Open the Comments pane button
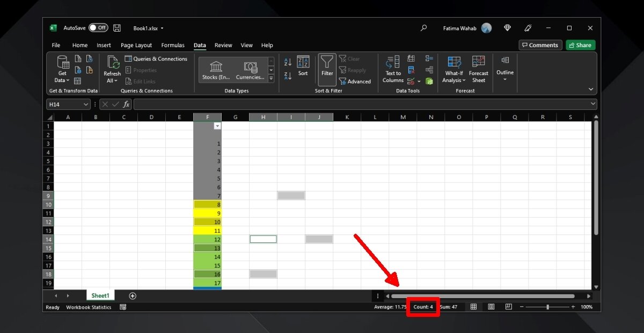The image size is (644, 333). point(540,46)
